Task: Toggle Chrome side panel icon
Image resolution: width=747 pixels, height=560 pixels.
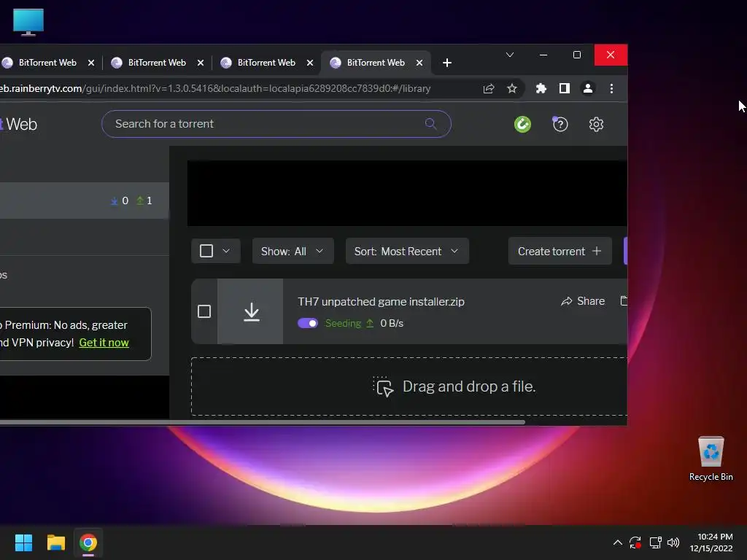Action: pyautogui.click(x=565, y=88)
